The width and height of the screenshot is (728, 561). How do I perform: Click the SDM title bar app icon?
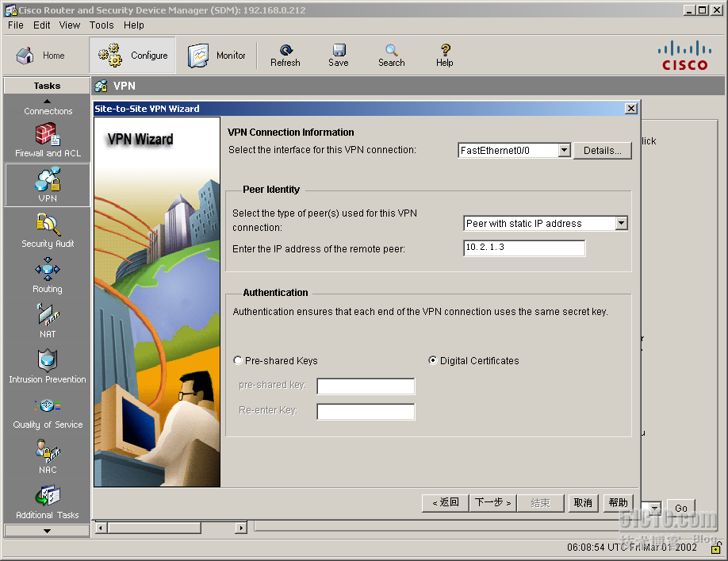pyautogui.click(x=10, y=10)
